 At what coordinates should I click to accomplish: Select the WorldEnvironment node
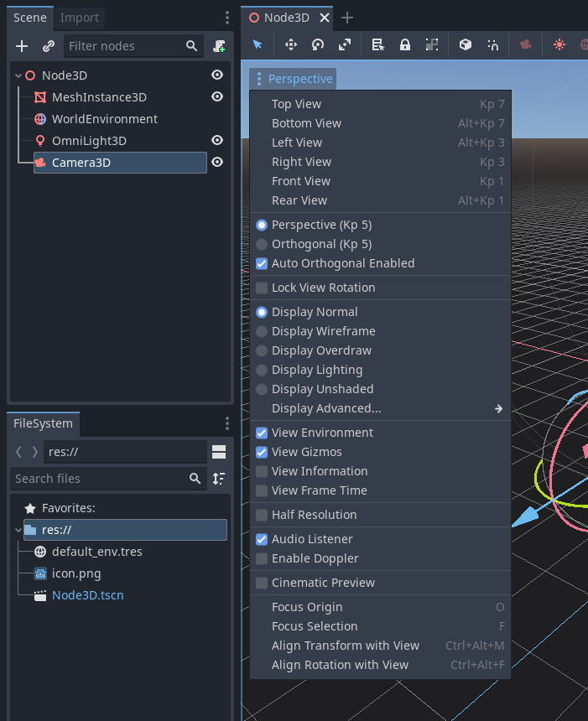(105, 119)
